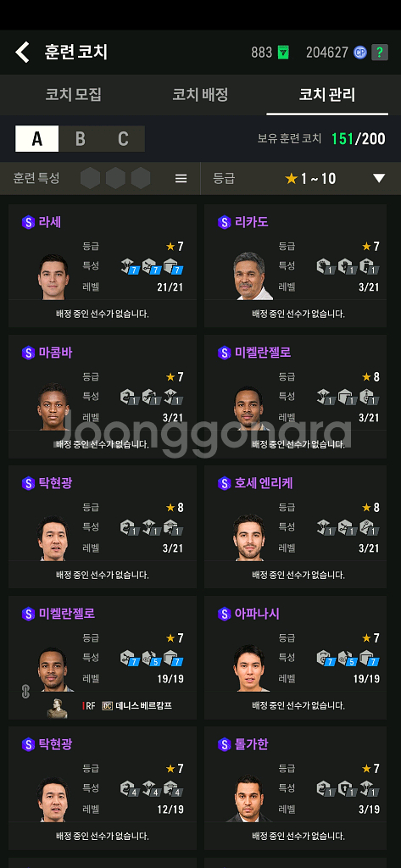This screenshot has height=868, width=401.
Task: Open the 코치 배정 tab
Action: [200, 94]
